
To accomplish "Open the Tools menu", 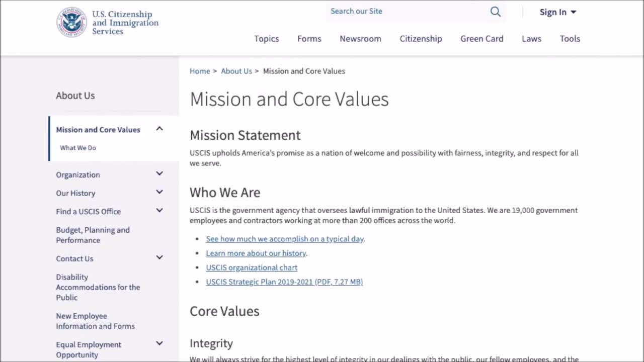I will pos(570,39).
